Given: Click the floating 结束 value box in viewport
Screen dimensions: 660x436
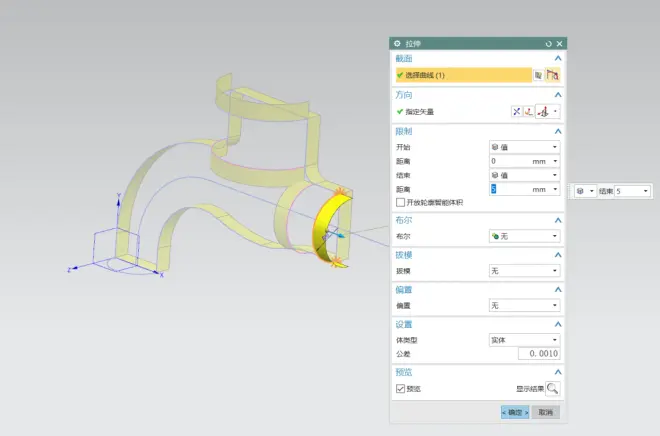Looking at the screenshot, I should 631,191.
